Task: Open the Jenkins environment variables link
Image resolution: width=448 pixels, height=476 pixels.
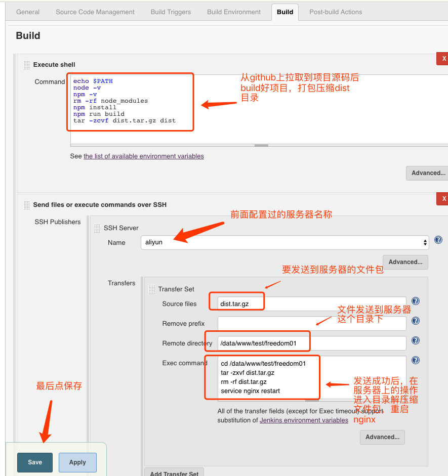Action: pyautogui.click(x=304, y=420)
